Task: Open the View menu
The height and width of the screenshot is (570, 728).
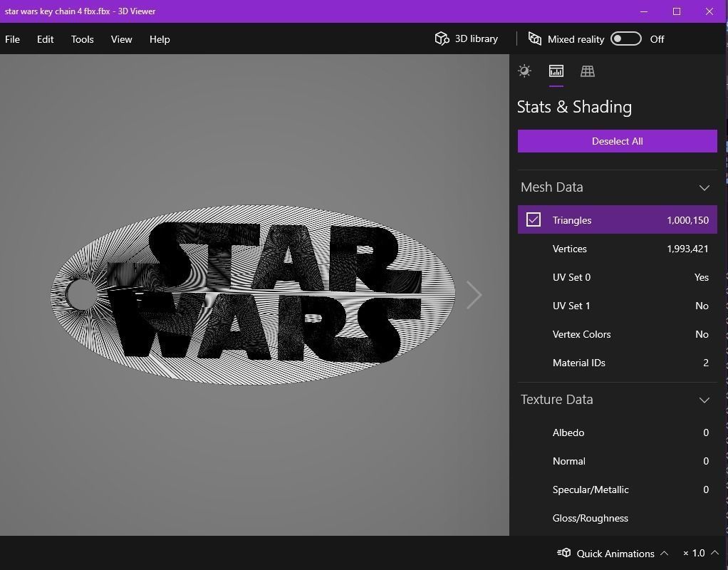Action: [121, 39]
